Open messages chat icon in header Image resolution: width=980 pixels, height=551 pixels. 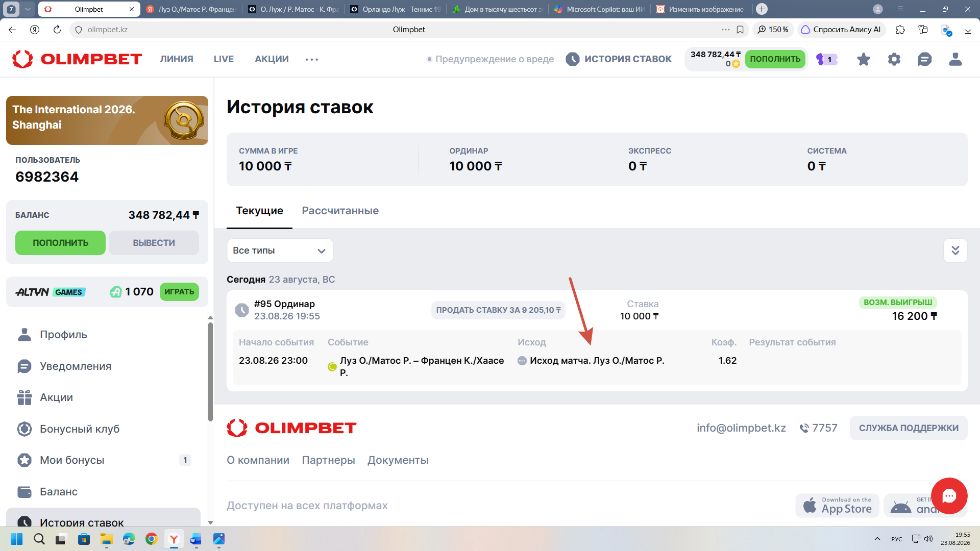point(924,59)
